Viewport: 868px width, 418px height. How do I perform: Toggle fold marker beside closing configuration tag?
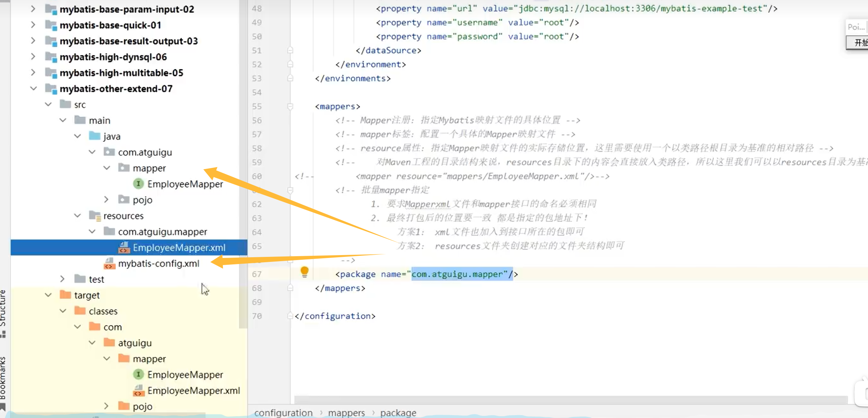[290, 316]
